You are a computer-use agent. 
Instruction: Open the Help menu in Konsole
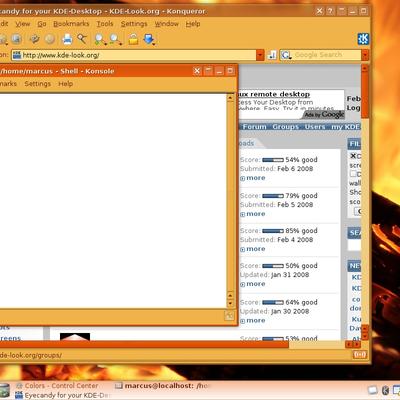click(66, 84)
